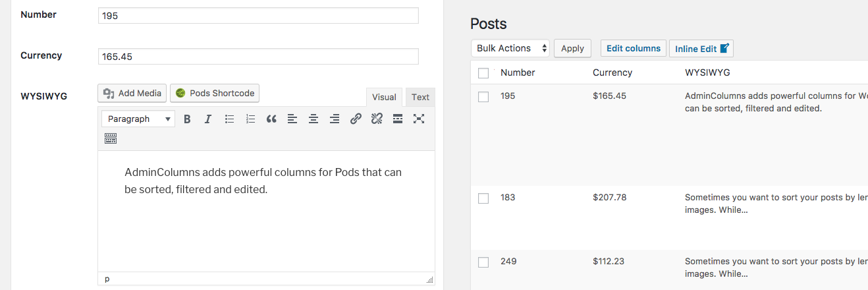Click the Edit columns button

click(x=634, y=48)
